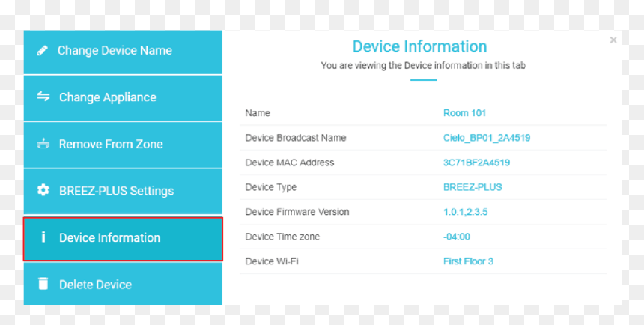Open the Change Device Name tab
This screenshot has height=325, width=644.
123,52
